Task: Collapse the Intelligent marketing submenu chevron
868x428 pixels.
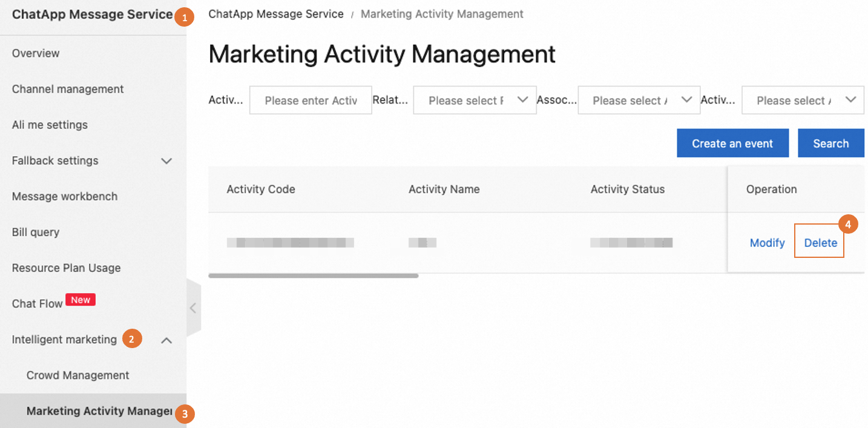Action: [x=166, y=340]
